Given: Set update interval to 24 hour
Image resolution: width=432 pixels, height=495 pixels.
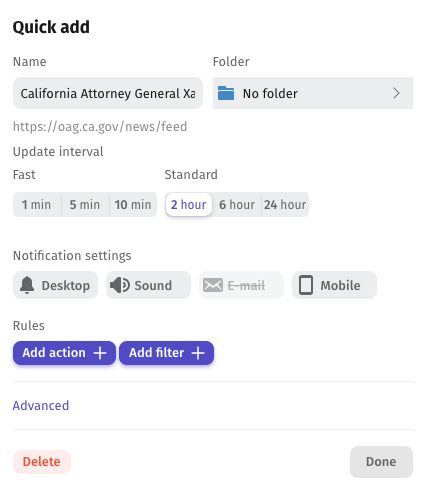Looking at the screenshot, I should click(285, 204).
